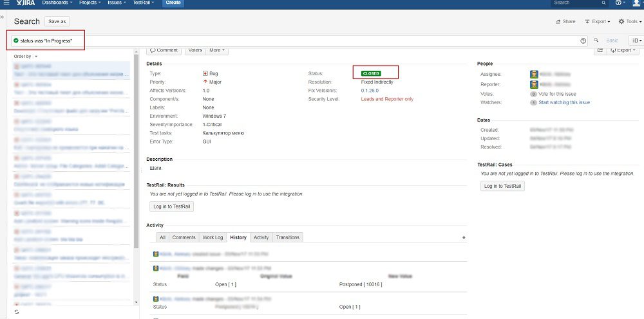This screenshot has height=319, width=644.
Task: Open the Tools gear dropdown
Action: pyautogui.click(x=631, y=21)
